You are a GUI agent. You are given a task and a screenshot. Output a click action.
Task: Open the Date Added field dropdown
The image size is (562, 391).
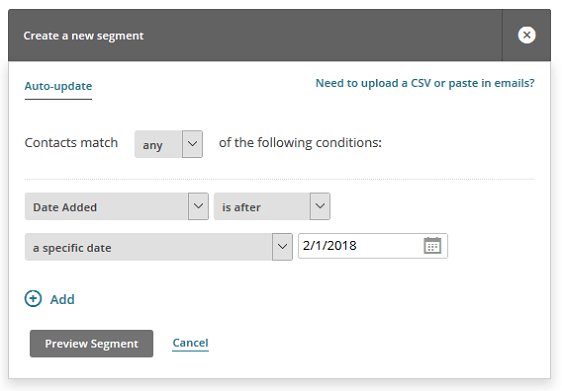[117, 206]
